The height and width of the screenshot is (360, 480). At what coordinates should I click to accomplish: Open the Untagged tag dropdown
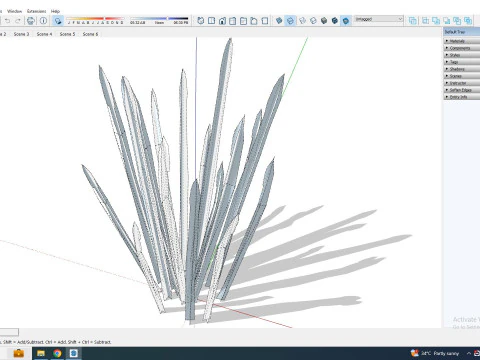379,19
